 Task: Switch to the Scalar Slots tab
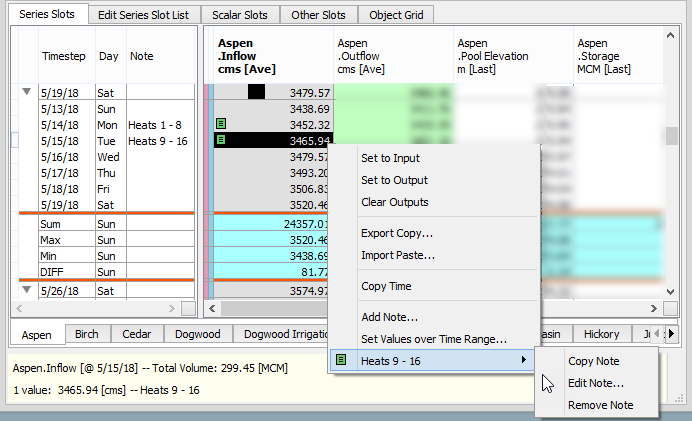[242, 15]
